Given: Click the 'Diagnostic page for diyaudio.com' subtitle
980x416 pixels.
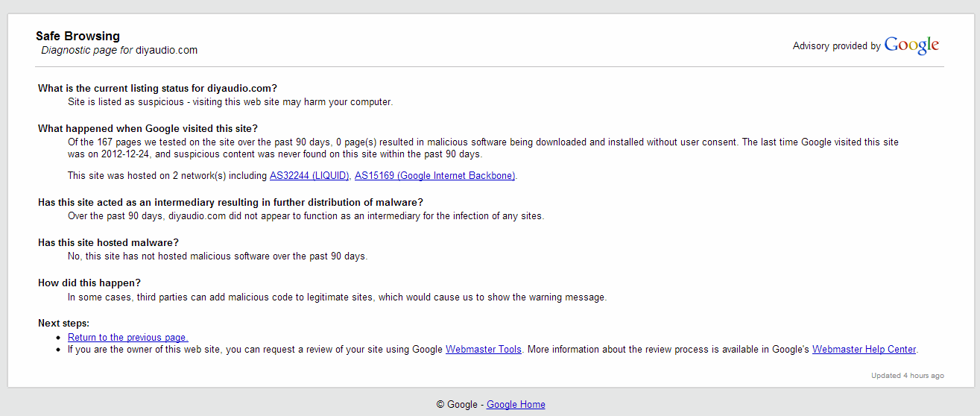Looking at the screenshot, I should pyautogui.click(x=119, y=51).
